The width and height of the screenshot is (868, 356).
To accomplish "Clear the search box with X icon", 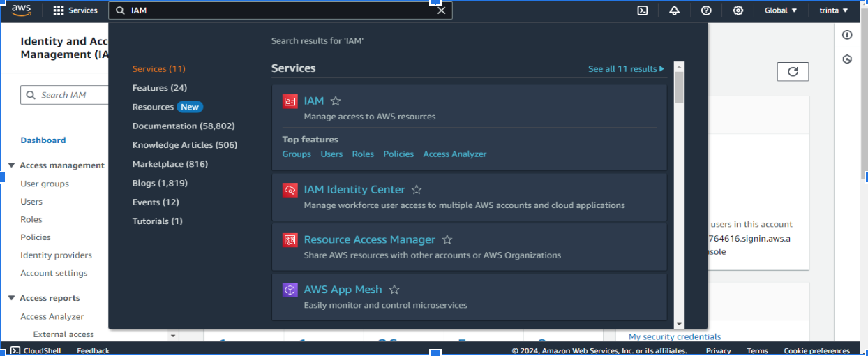I will point(441,10).
